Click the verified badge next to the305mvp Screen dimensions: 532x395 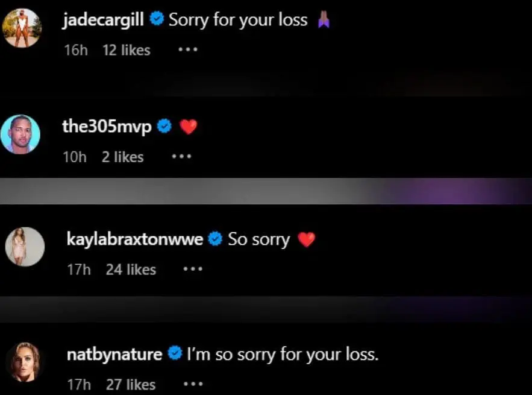point(164,127)
